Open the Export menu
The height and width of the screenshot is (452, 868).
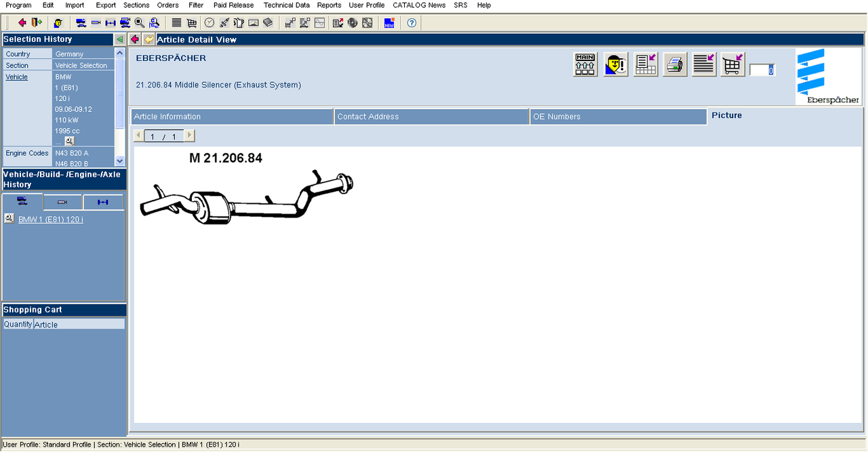(x=106, y=5)
